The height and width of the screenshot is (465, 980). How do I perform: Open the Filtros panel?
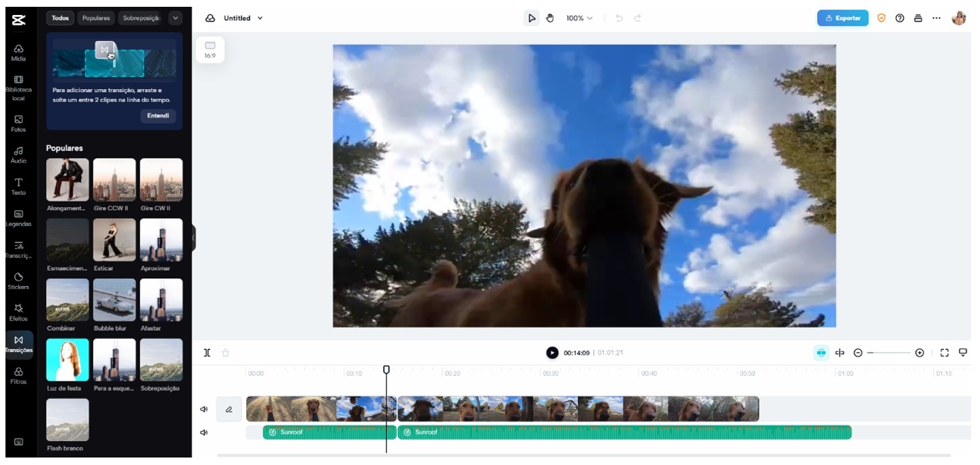(18, 375)
